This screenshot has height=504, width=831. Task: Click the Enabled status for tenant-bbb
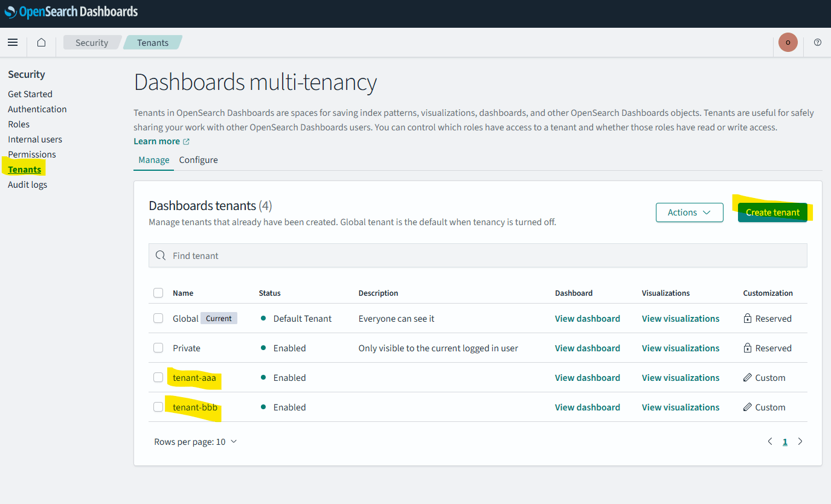[x=289, y=407]
